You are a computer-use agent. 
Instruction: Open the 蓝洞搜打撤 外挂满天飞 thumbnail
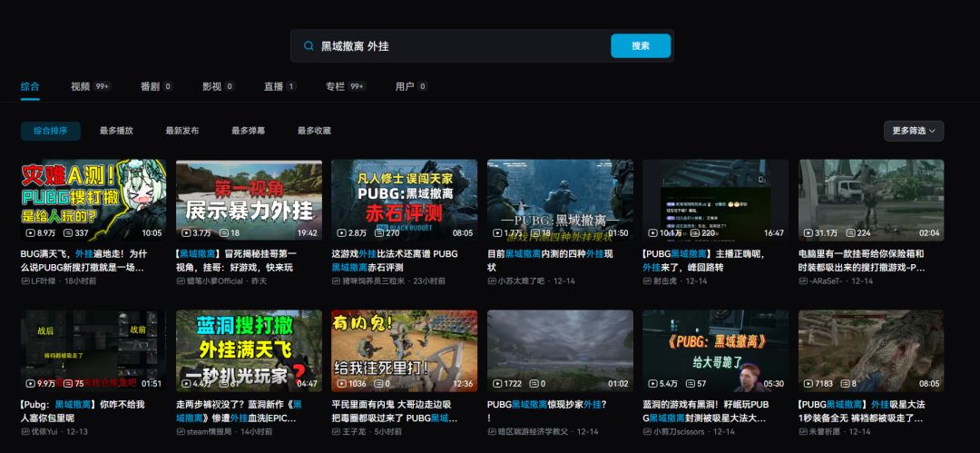point(249,351)
